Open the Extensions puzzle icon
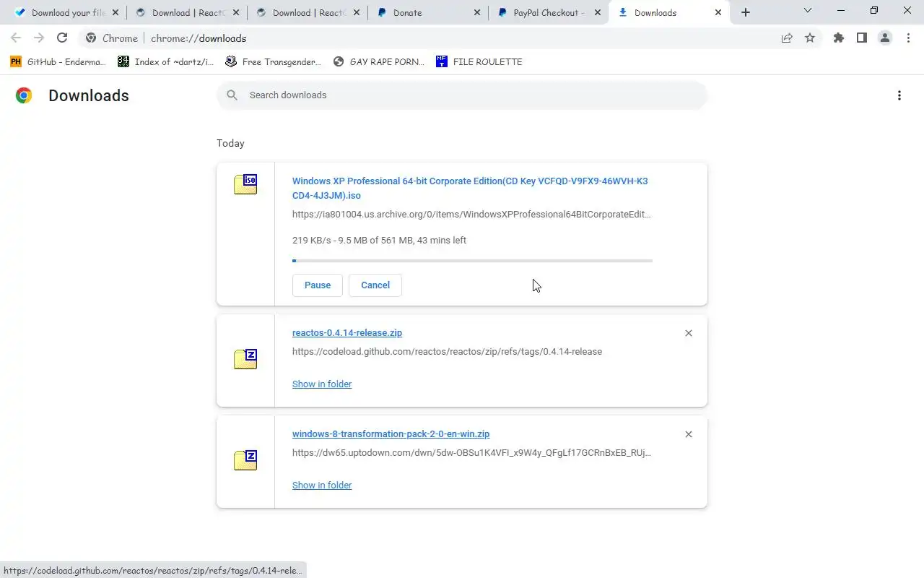The height and width of the screenshot is (578, 924). tap(839, 38)
